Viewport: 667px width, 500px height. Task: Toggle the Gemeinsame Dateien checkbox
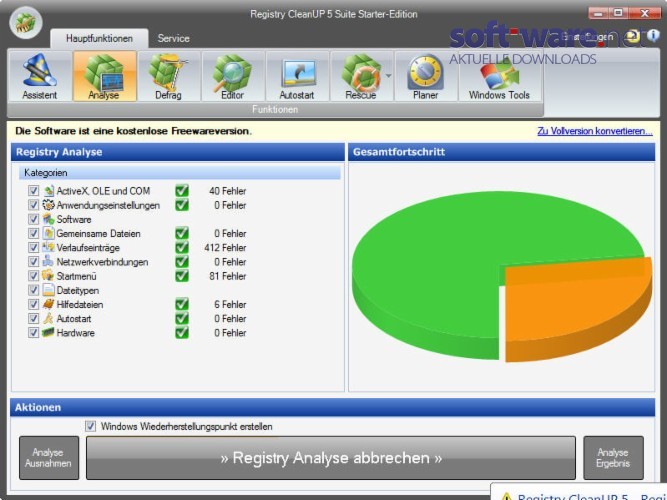[33, 233]
